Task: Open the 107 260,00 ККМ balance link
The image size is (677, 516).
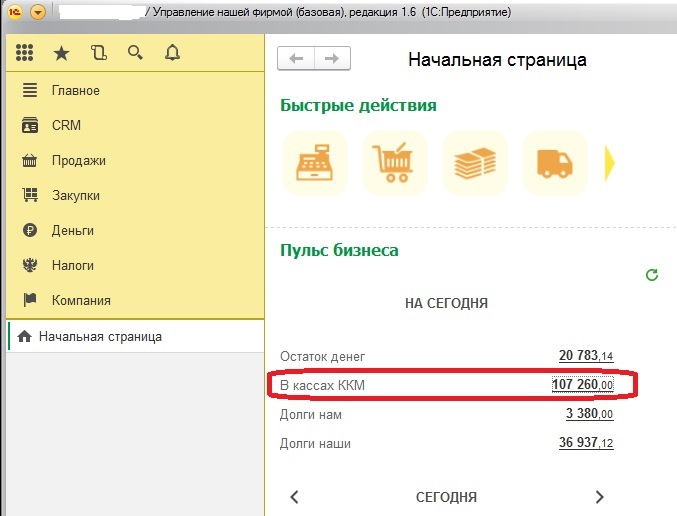Action: [582, 384]
